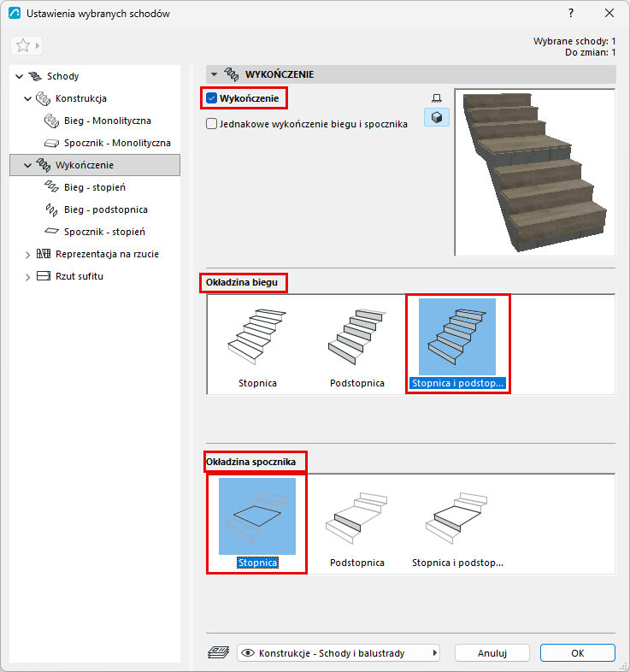Screen dimensions: 630x672
Task: Open Spocznik - Monolityczna settings page
Action: (x=117, y=143)
